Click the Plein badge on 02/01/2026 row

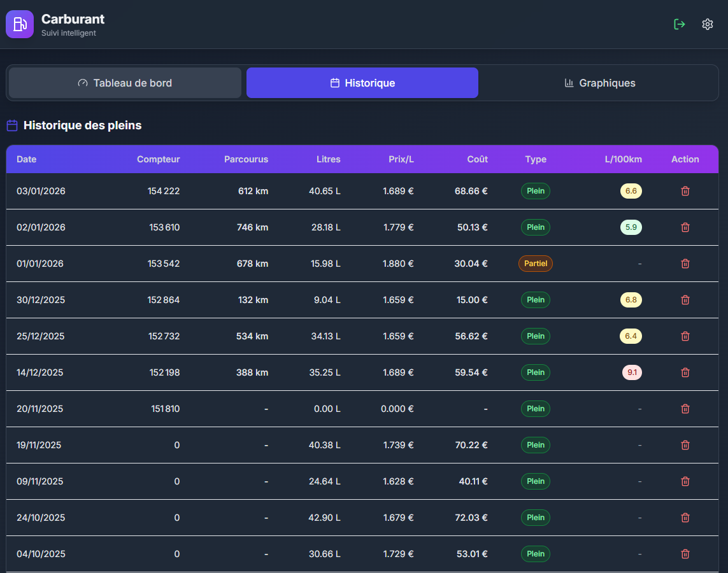[536, 227]
